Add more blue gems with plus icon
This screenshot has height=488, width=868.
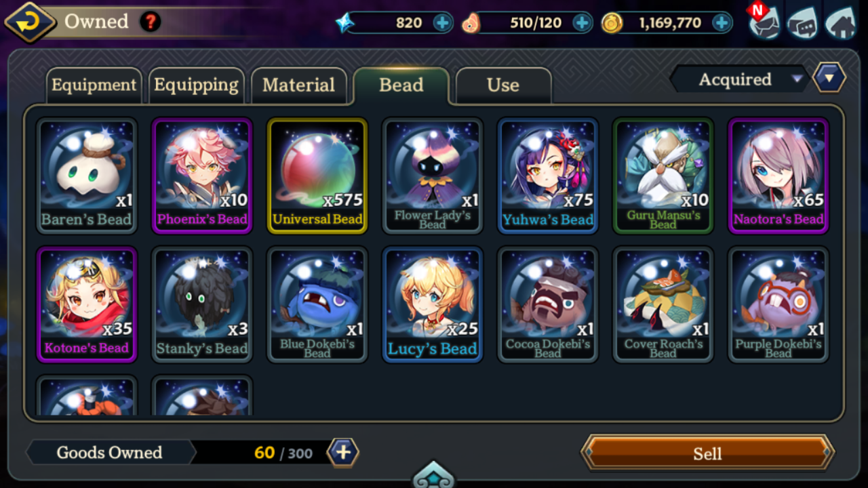tap(442, 23)
